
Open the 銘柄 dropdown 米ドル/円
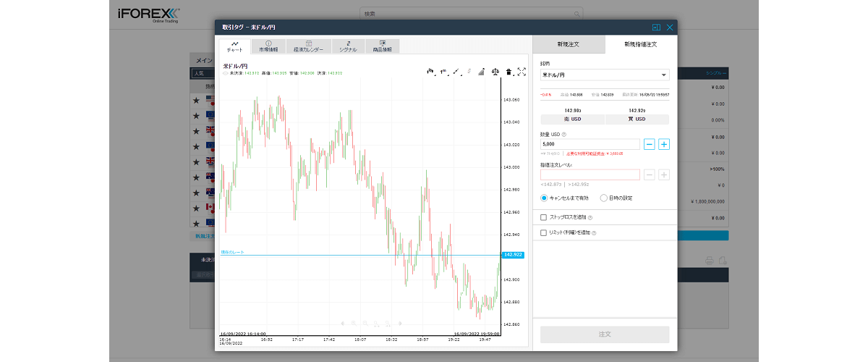pos(605,75)
